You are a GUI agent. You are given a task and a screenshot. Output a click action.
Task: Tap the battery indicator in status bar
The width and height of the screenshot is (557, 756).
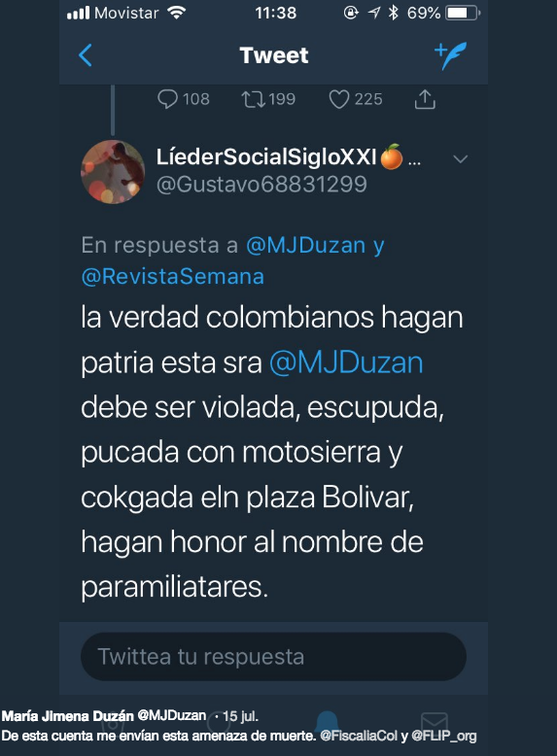(x=463, y=13)
